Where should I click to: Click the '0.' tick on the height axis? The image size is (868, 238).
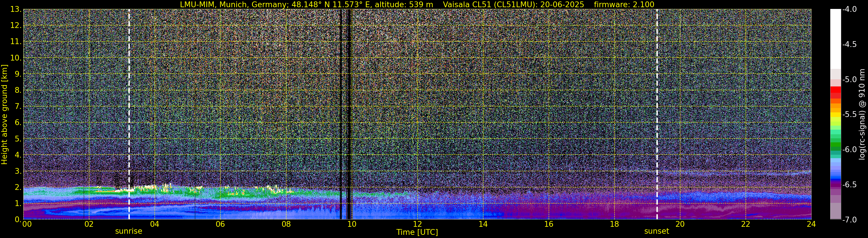(18, 220)
